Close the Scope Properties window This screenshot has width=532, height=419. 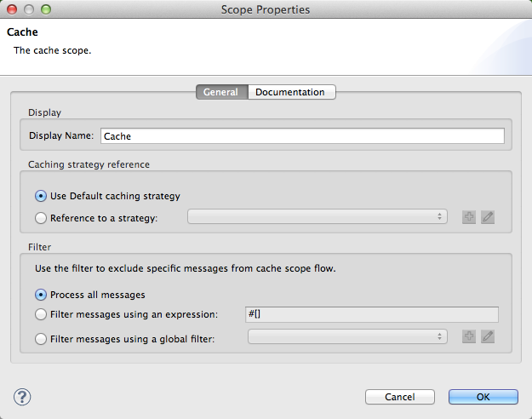coord(12,9)
